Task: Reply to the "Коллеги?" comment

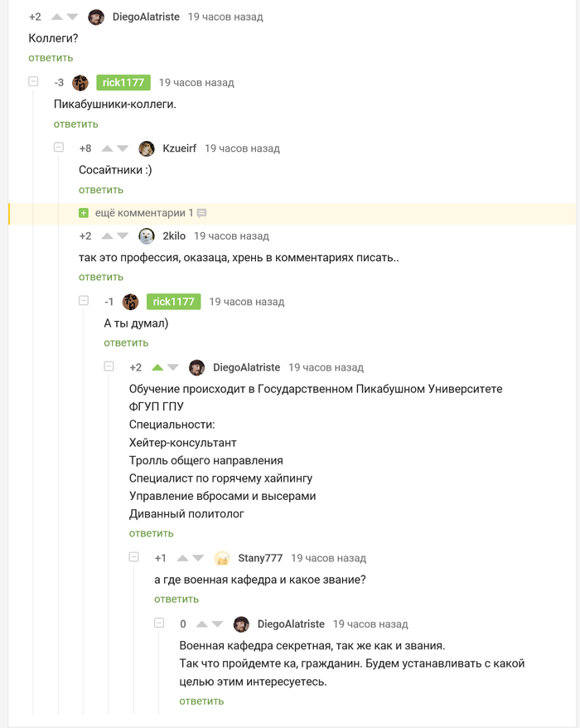Action: (x=51, y=57)
